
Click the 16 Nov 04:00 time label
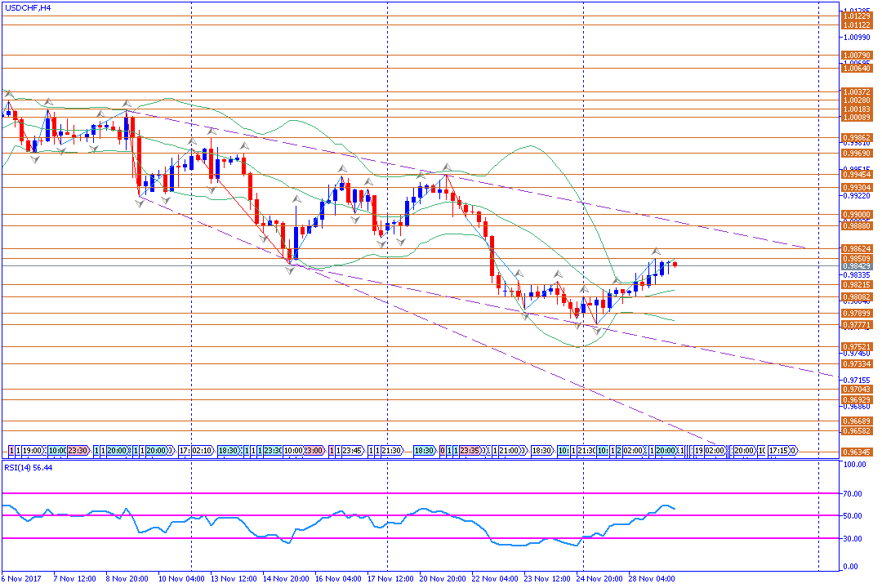338,578
